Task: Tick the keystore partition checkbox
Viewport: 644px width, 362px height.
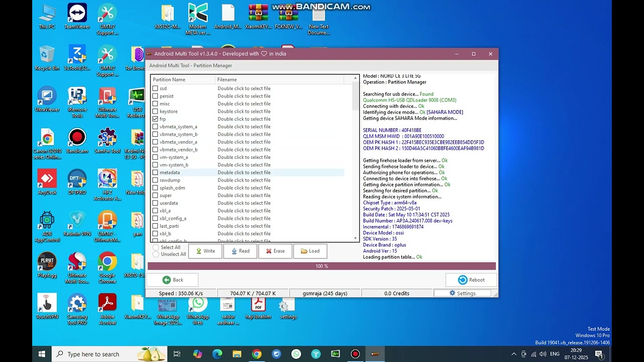Action: (x=155, y=111)
